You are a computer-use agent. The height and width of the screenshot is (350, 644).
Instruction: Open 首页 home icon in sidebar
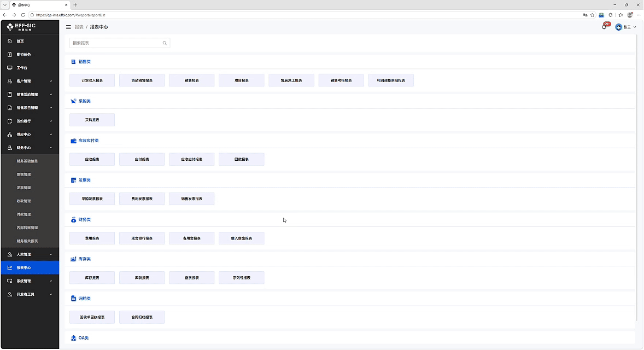(x=10, y=41)
